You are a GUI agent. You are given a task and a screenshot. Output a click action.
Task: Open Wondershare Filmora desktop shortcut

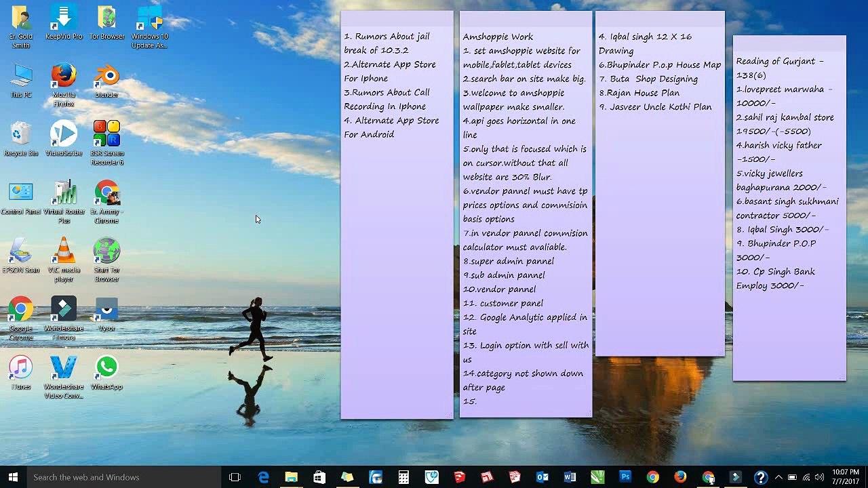tap(64, 319)
